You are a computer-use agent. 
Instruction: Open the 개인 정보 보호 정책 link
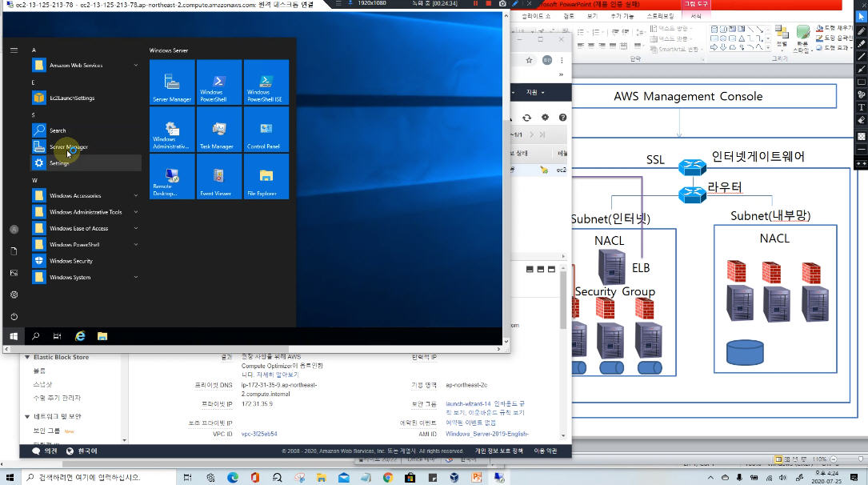tap(498, 451)
